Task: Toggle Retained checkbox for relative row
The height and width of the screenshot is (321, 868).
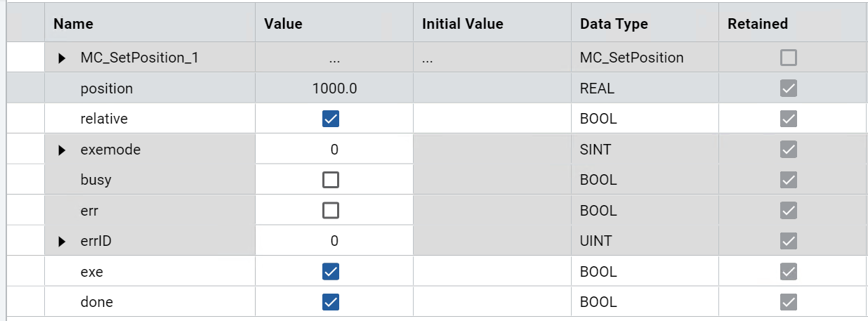Action: coord(789,119)
